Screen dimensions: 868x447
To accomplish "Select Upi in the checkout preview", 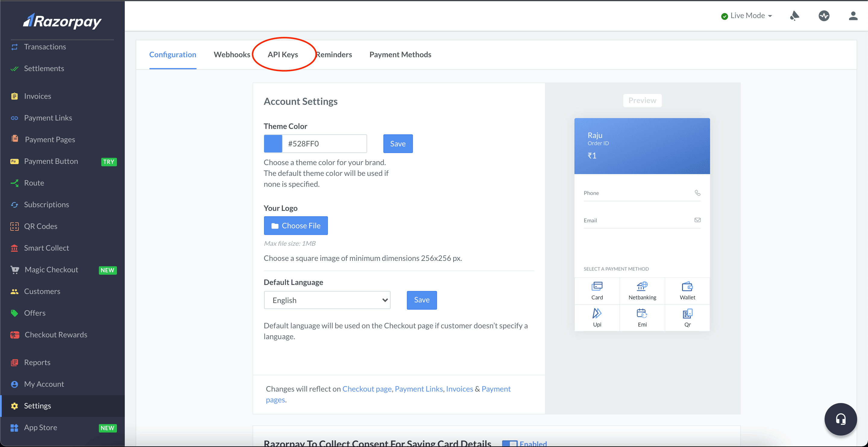I will coord(597,318).
